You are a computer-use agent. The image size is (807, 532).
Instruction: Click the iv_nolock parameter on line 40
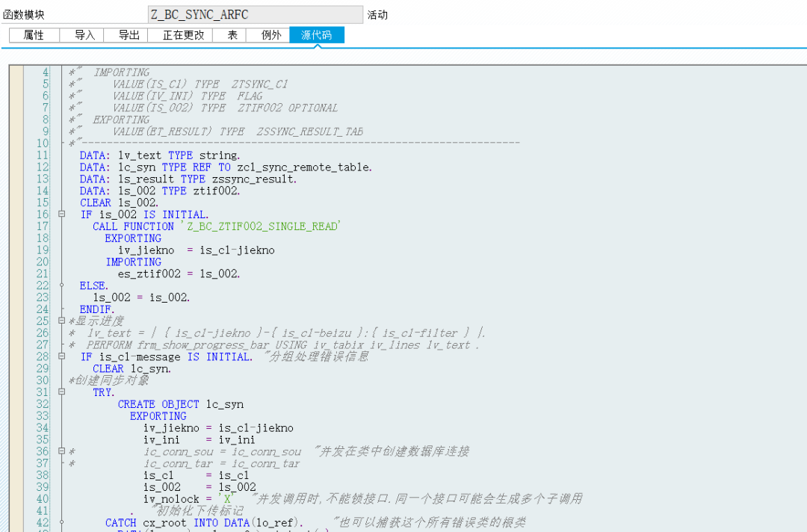(x=171, y=498)
